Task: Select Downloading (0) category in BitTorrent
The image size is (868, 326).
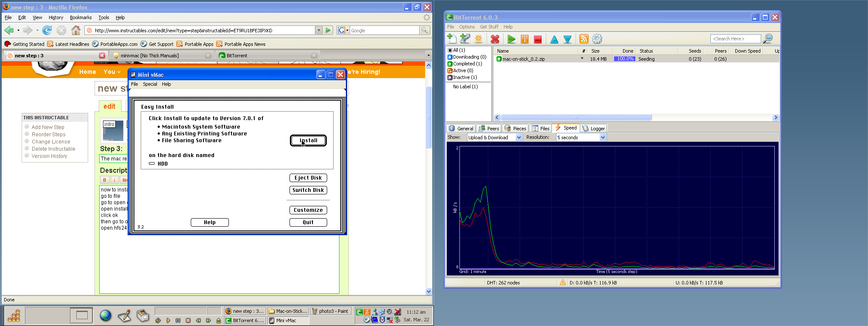Action: point(469,57)
